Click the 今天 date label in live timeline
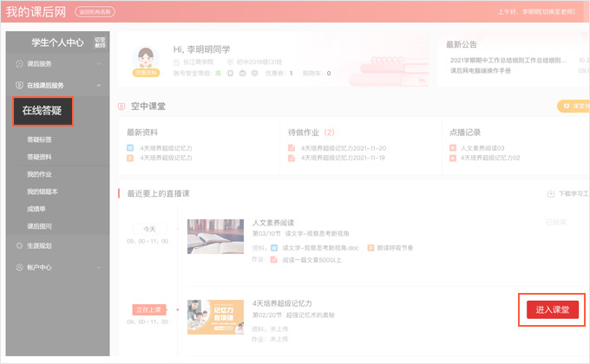The width and height of the screenshot is (590, 364). click(149, 229)
